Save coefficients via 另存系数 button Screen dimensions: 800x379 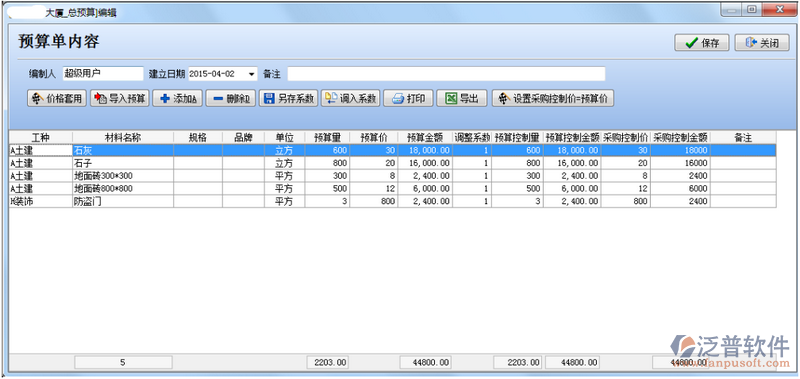[x=289, y=98]
